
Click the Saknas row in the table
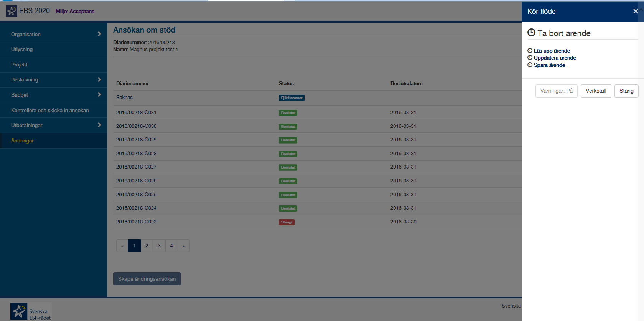tap(317, 98)
